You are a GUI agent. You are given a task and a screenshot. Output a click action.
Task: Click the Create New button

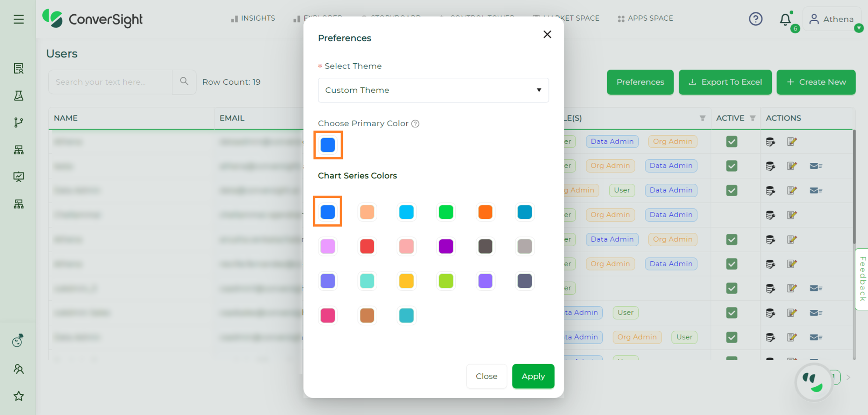pos(816,82)
